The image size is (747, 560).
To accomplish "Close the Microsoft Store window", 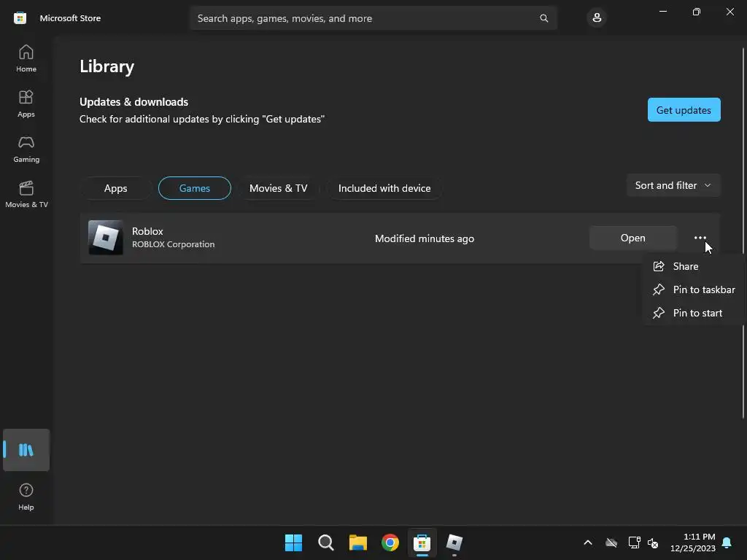I will pos(729,12).
